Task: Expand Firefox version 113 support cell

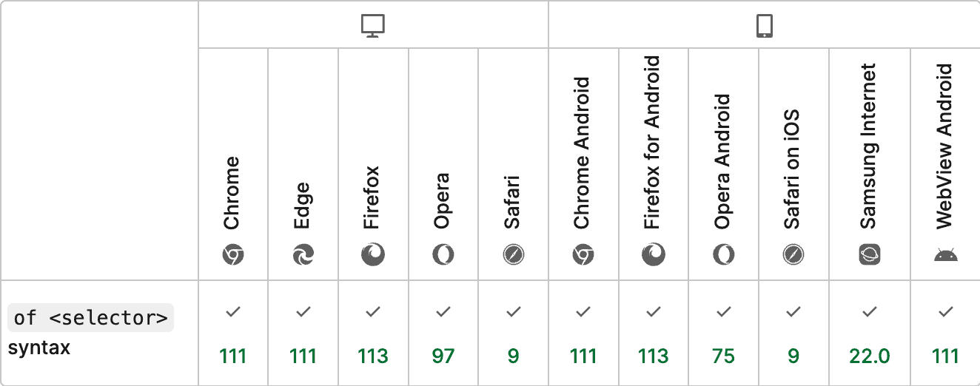Action: tap(373, 333)
